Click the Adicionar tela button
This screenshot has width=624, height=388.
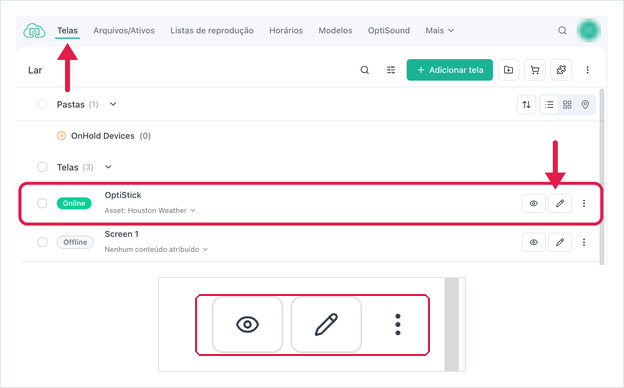coord(450,70)
